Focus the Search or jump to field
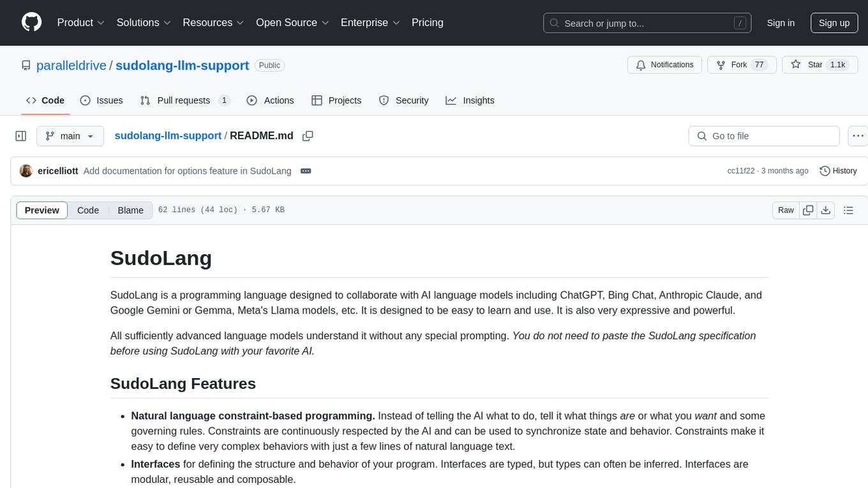 tap(647, 23)
